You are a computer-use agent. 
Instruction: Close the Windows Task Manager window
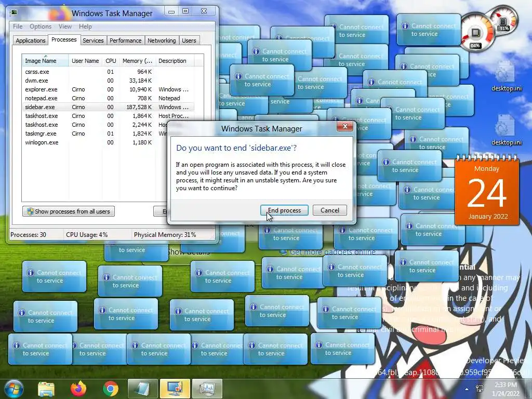coord(204,11)
